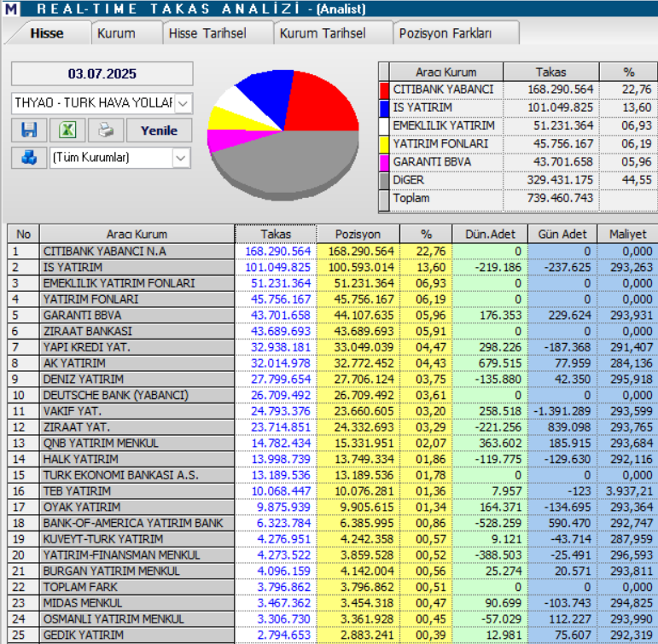Click blue swatch for IS YATIRIM
The image size is (658, 644).
tap(384, 107)
